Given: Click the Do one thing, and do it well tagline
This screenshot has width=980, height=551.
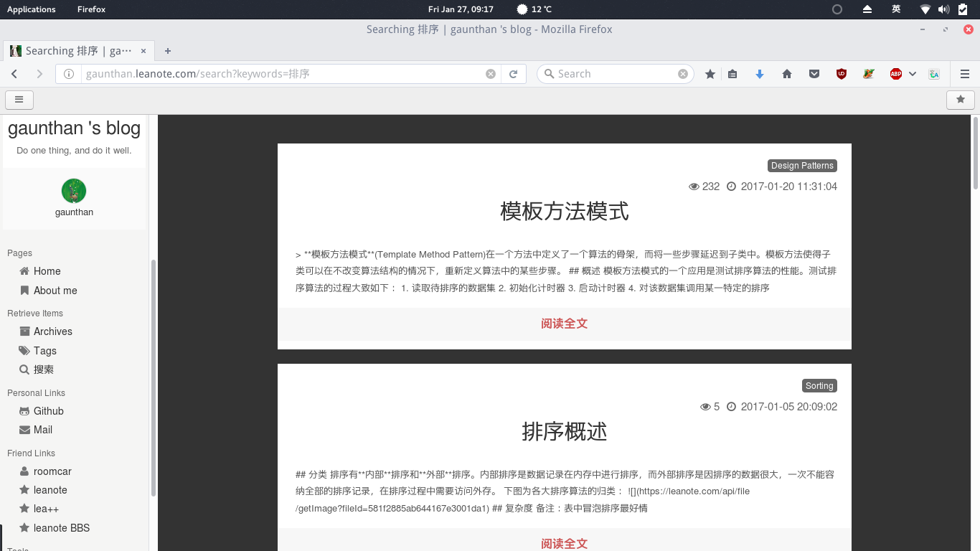Looking at the screenshot, I should click(x=74, y=151).
